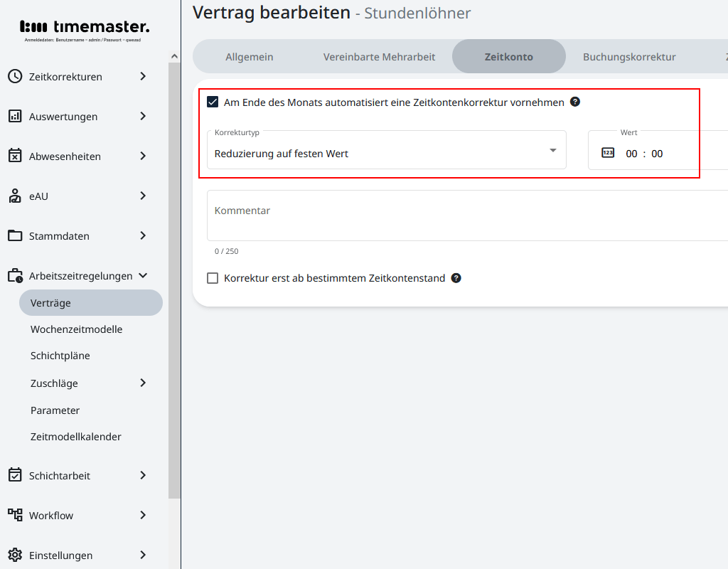
Task: Open Auswertungen via its chart icon
Action: [15, 116]
